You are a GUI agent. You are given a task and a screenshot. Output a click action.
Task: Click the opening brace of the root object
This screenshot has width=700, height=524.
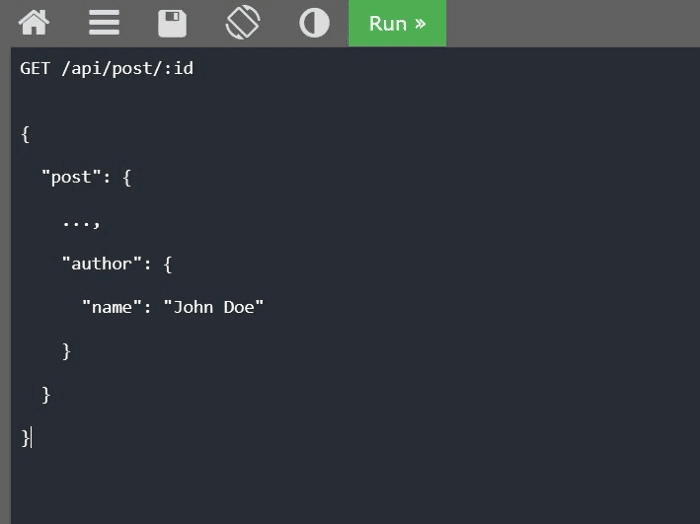25,134
